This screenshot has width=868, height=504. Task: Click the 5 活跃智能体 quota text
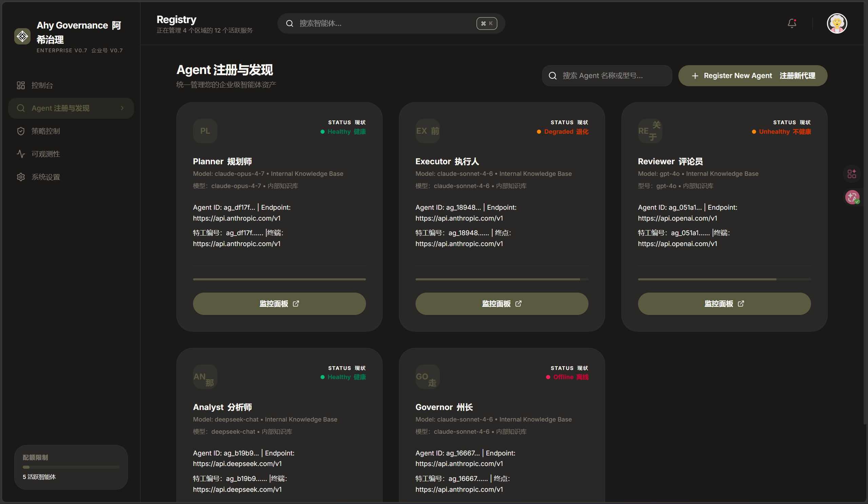39,477
